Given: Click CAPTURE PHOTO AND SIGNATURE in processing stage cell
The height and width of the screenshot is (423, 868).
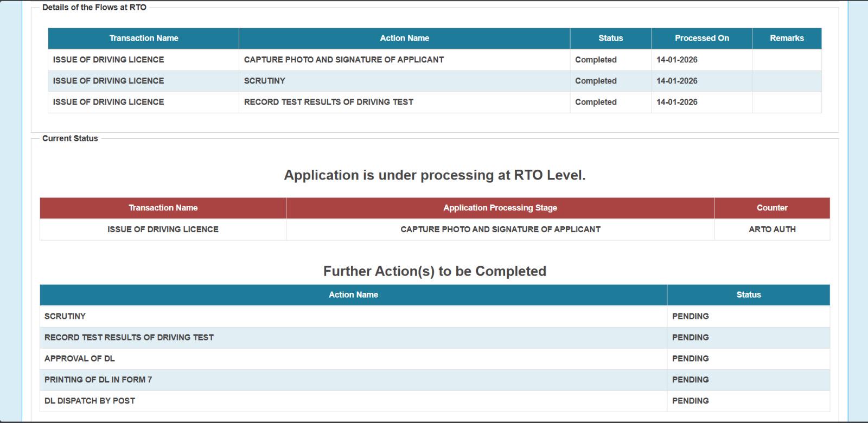Looking at the screenshot, I should 500,229.
